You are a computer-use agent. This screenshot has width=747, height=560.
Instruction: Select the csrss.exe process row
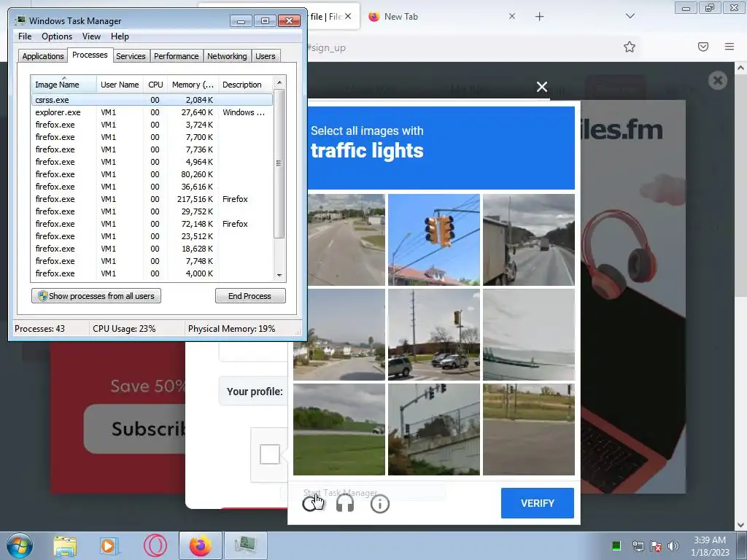tap(152, 100)
